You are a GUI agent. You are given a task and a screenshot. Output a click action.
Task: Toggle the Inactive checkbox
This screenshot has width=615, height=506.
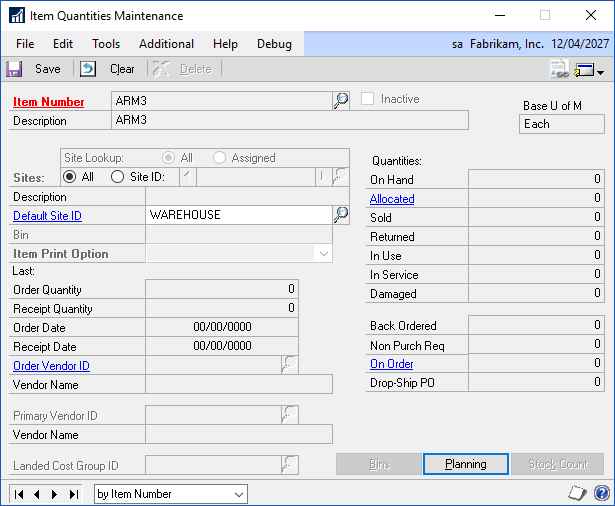click(368, 99)
